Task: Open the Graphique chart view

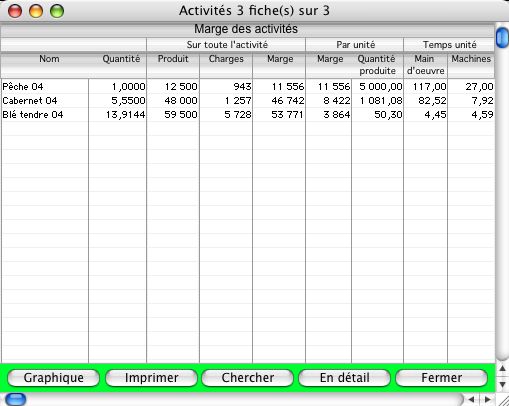Action: tap(53, 378)
